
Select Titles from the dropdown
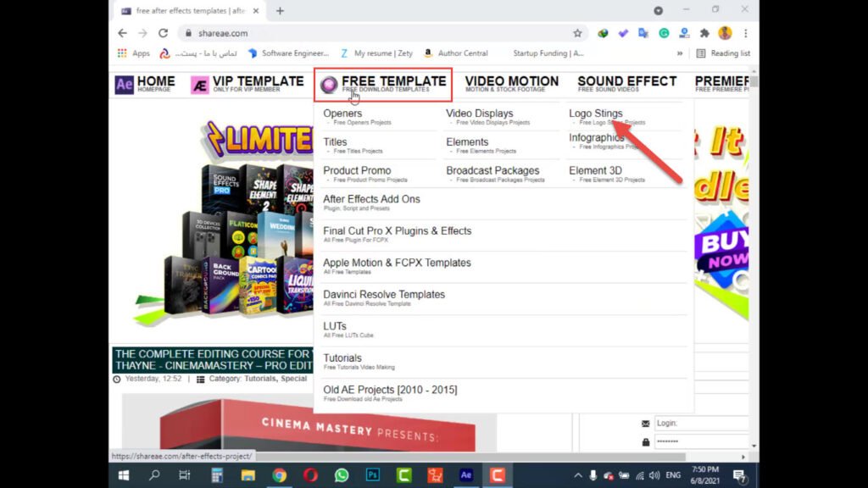[335, 142]
